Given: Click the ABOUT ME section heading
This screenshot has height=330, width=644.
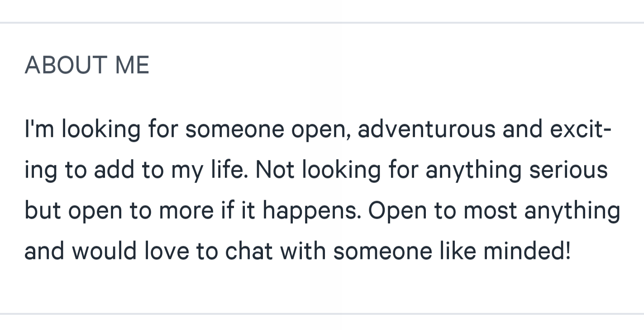Looking at the screenshot, I should 87,65.
